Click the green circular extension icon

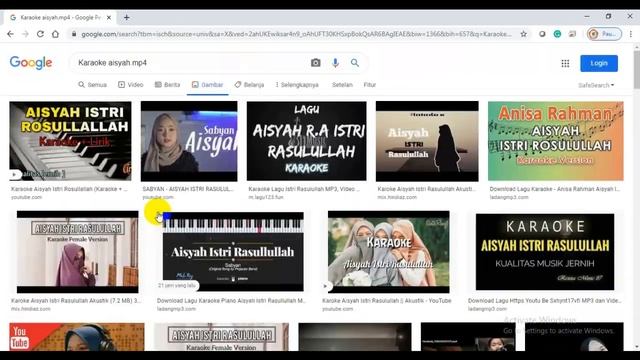[557, 34]
